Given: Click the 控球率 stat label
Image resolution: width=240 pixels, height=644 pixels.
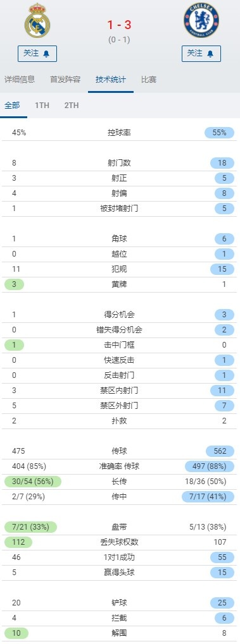Looking at the screenshot, I should click(120, 133).
